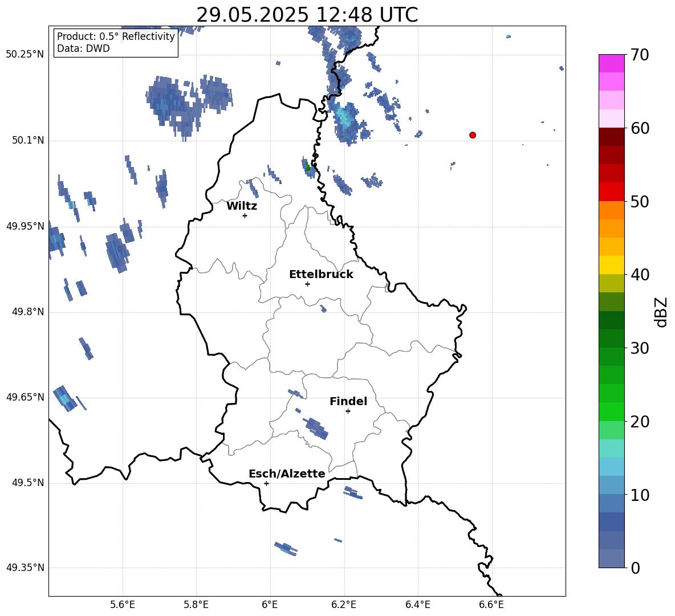Click the 6.2°E longitude label

(344, 605)
